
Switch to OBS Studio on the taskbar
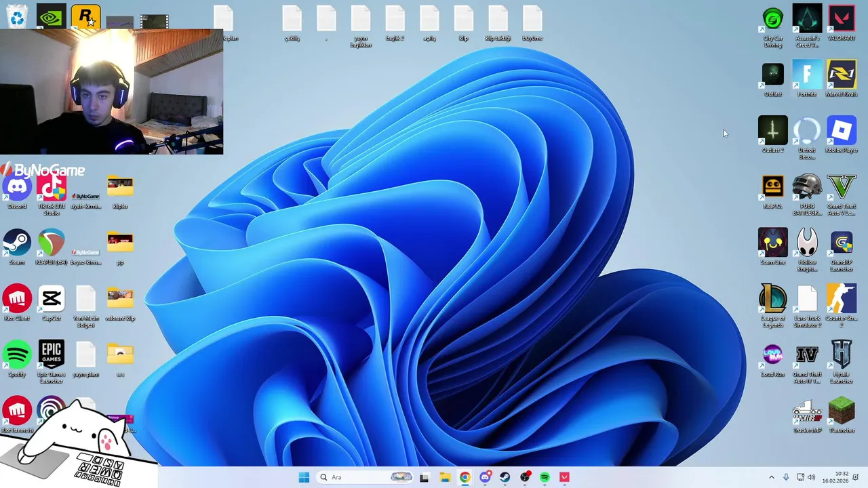[525, 477]
